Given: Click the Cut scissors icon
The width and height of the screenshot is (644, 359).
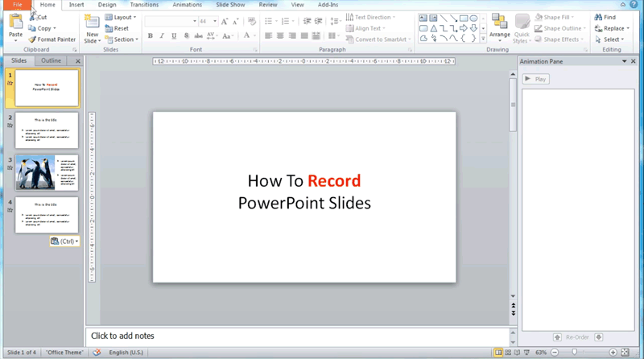Looking at the screenshot, I should [34, 17].
